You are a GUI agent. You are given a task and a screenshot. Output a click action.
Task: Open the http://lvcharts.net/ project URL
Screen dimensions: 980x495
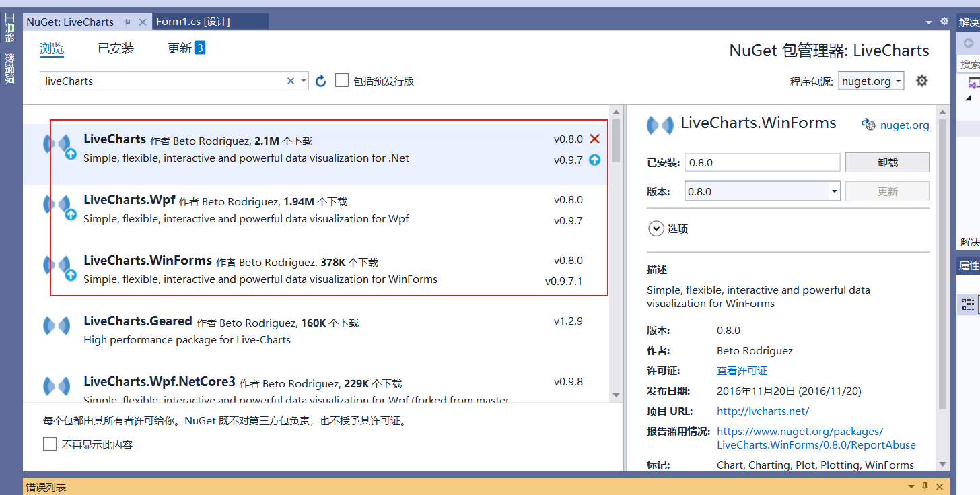763,411
